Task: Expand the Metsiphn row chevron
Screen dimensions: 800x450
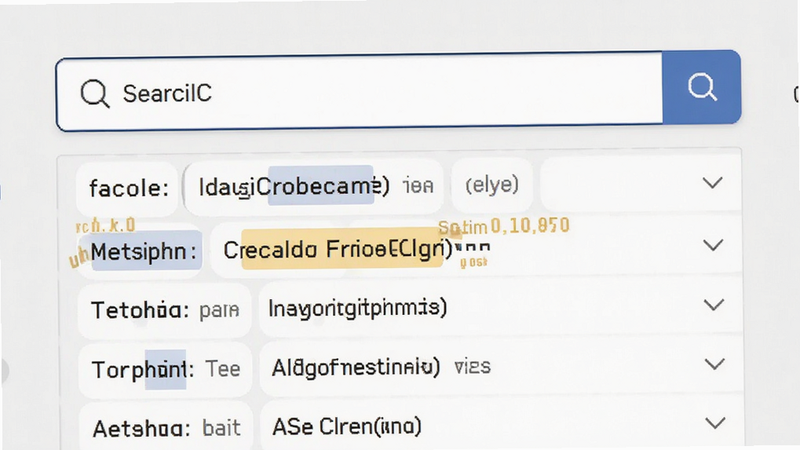Action: point(713,245)
